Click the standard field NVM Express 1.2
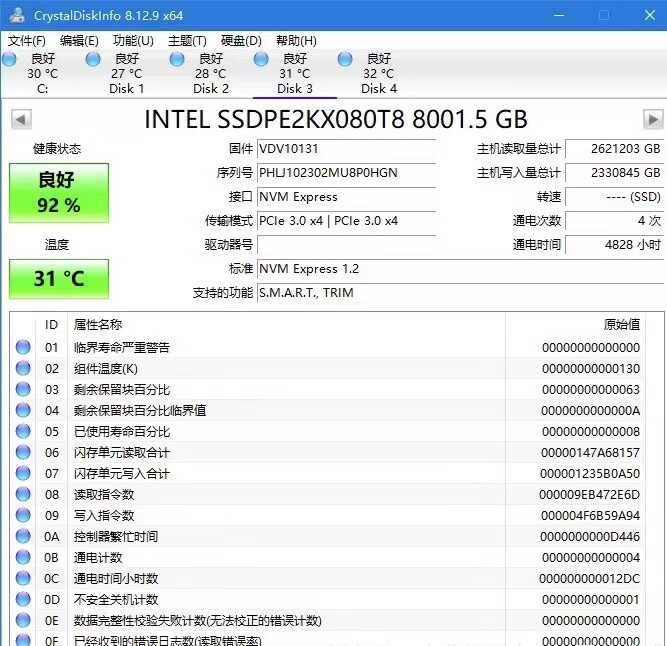667x646 pixels. (x=460, y=269)
